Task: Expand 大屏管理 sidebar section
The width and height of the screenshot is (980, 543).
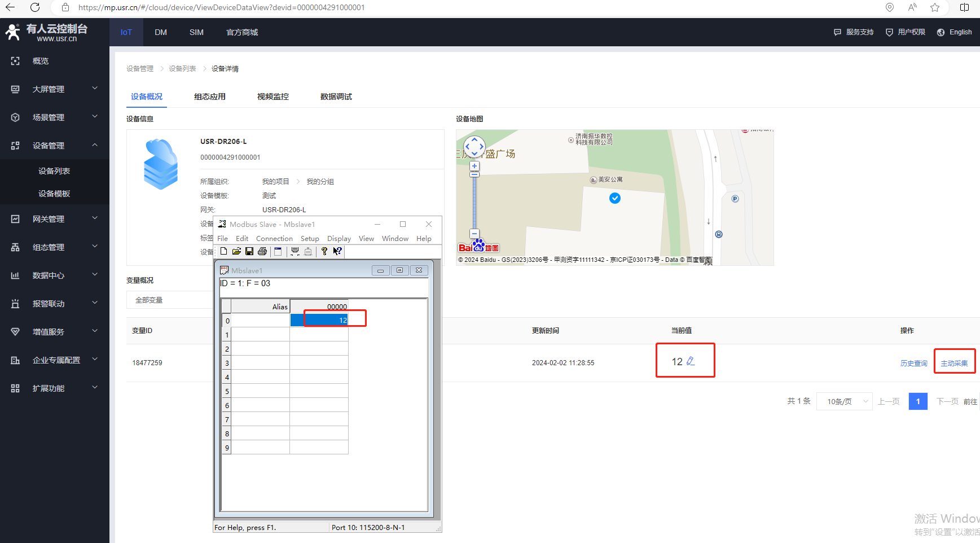Action: pyautogui.click(x=55, y=89)
